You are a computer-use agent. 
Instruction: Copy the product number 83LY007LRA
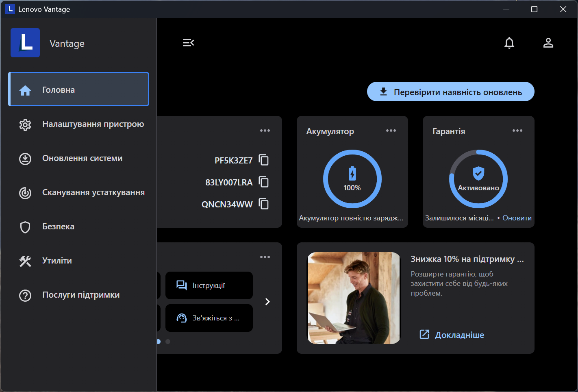(x=264, y=182)
